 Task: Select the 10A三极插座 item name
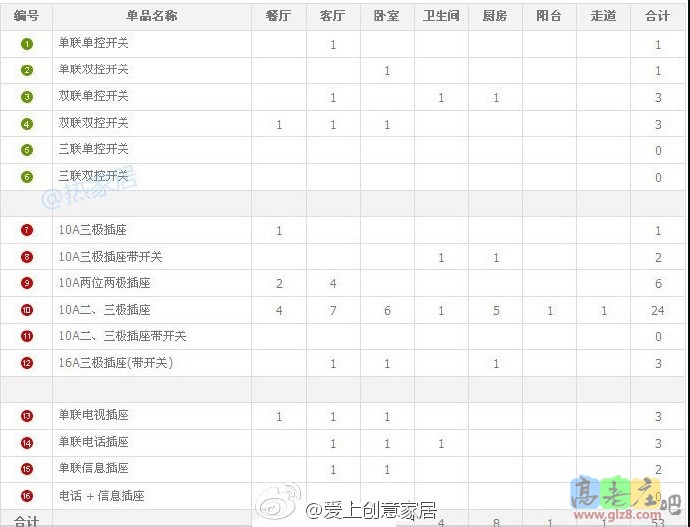pyautogui.click(x=92, y=230)
